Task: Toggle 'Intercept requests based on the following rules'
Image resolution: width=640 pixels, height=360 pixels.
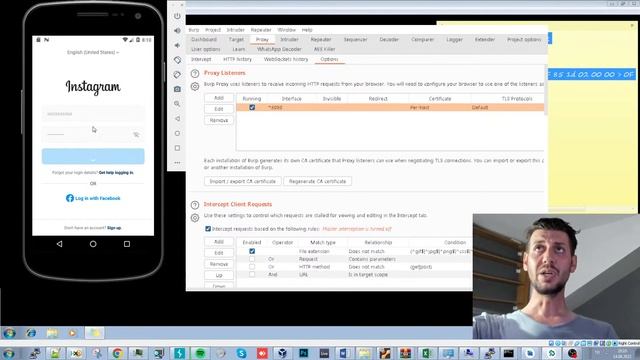Action: point(208,229)
